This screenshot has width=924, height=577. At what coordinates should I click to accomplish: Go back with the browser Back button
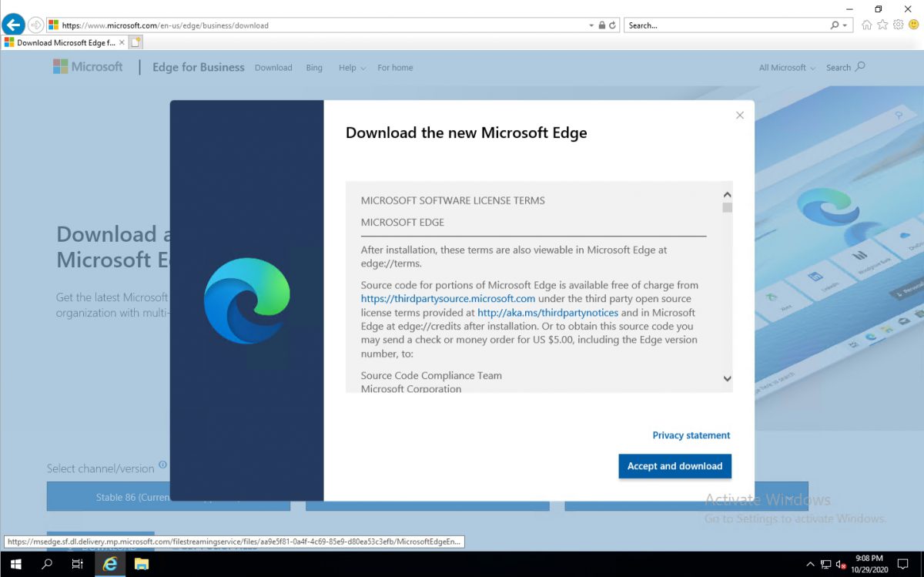(13, 25)
